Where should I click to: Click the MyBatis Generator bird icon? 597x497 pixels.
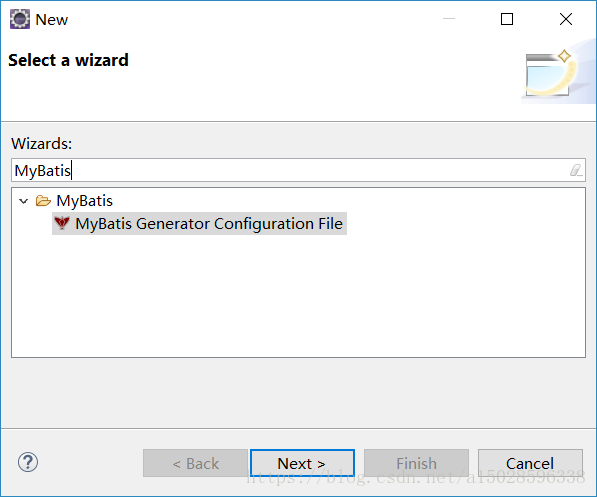[x=62, y=223]
